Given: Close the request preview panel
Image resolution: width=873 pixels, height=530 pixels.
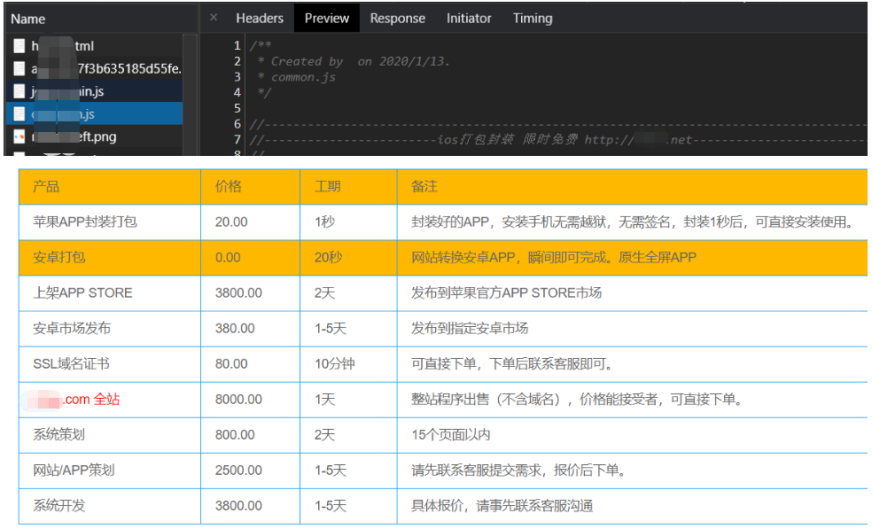Looking at the screenshot, I should (213, 18).
